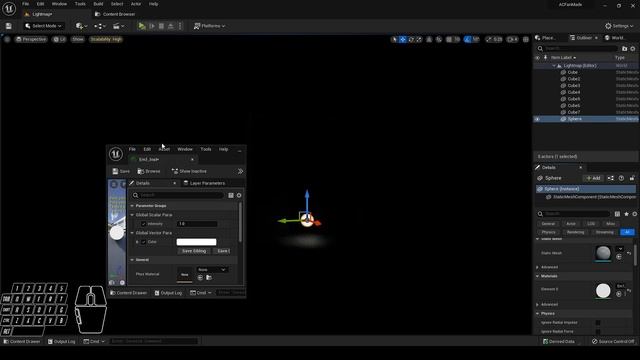Toggle viewport maximize layout icon
The image size is (640, 360).
[526, 39]
